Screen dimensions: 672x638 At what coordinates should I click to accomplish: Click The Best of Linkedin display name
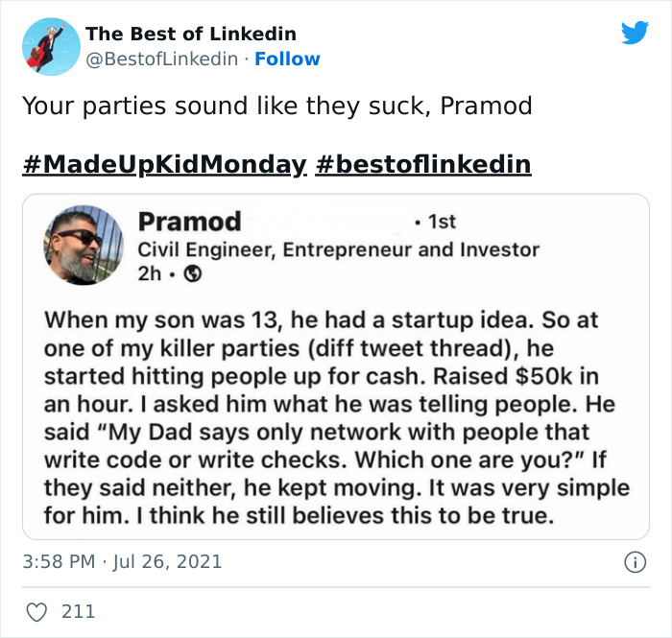point(191,34)
